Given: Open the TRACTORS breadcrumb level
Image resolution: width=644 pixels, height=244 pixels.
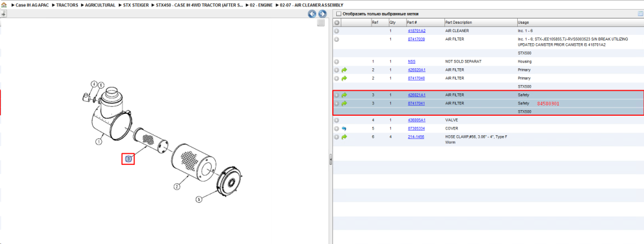Looking at the screenshot, I should (68, 5).
